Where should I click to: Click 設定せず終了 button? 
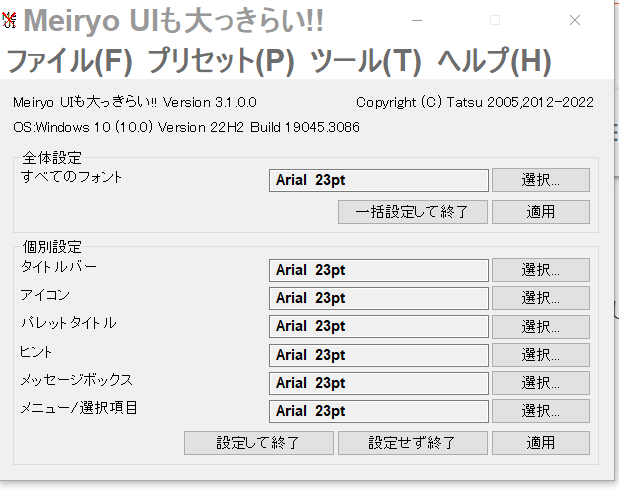pyautogui.click(x=413, y=443)
